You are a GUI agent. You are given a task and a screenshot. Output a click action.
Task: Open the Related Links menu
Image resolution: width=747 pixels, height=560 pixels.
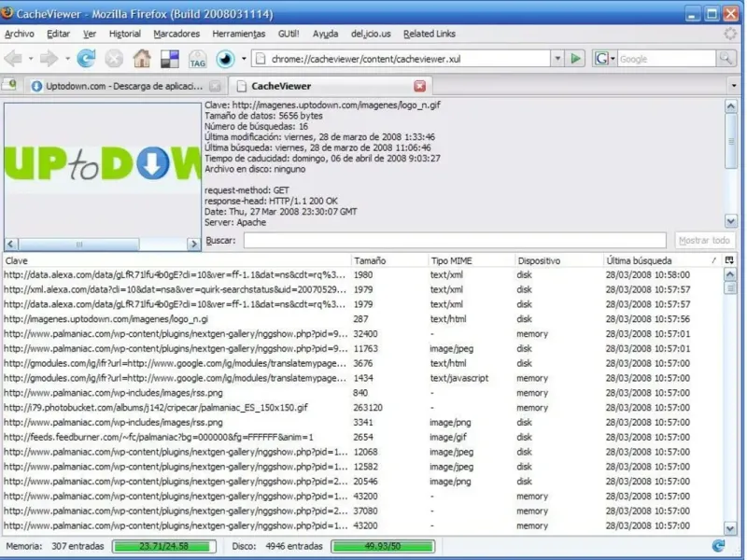pyautogui.click(x=430, y=34)
